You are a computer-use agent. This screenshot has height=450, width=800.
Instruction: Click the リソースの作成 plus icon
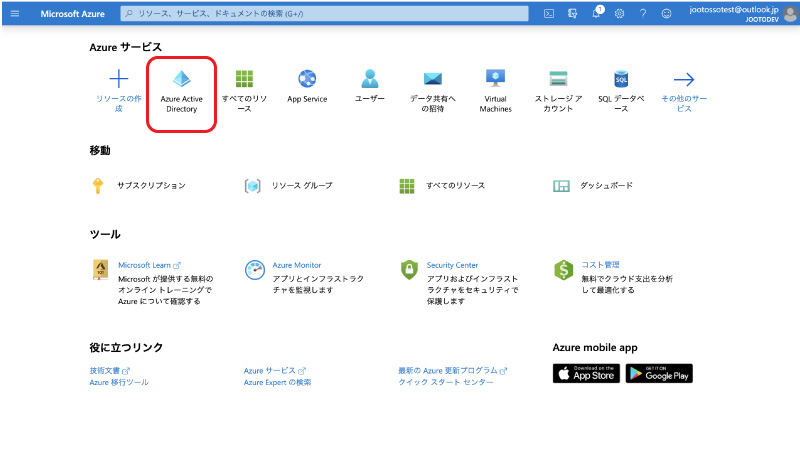(x=118, y=79)
